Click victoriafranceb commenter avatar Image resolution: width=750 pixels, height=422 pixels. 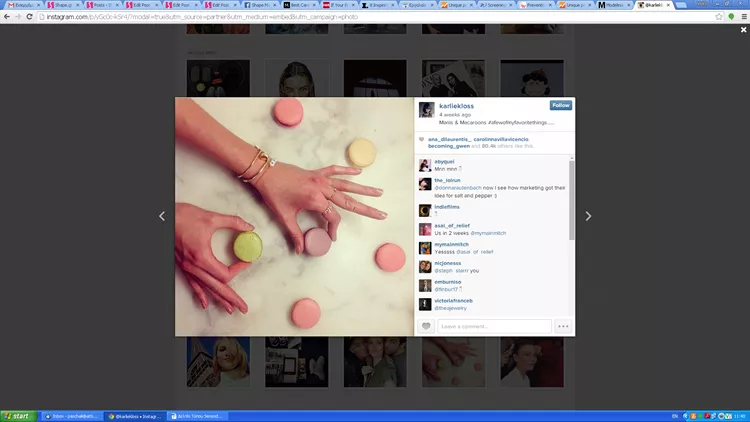coord(426,303)
